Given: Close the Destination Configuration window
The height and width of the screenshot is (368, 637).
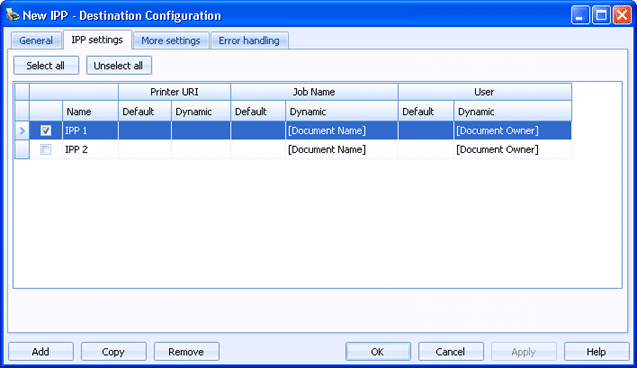Looking at the screenshot, I should tap(622, 15).
